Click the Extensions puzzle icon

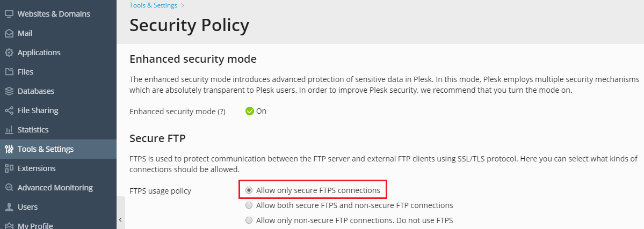(9, 168)
